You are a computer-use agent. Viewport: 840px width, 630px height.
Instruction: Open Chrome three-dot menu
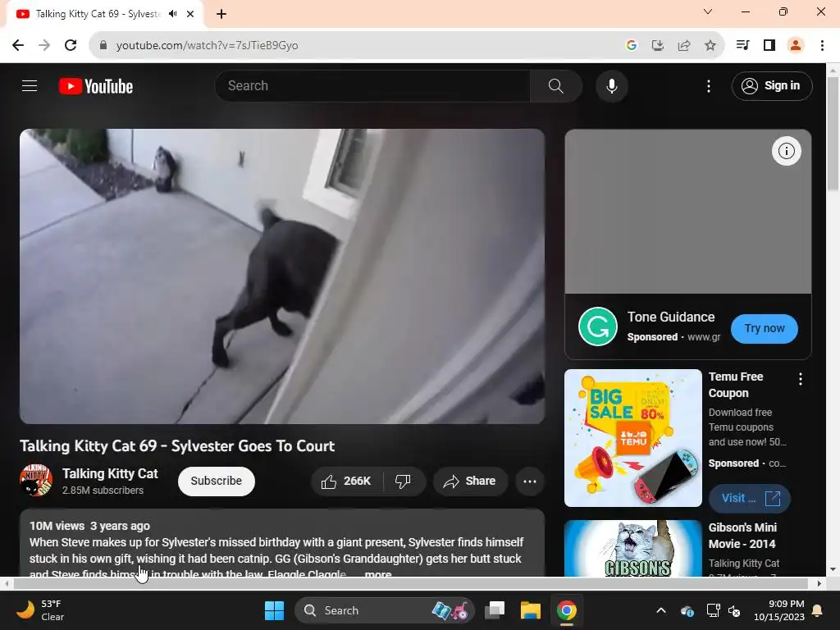(x=822, y=45)
